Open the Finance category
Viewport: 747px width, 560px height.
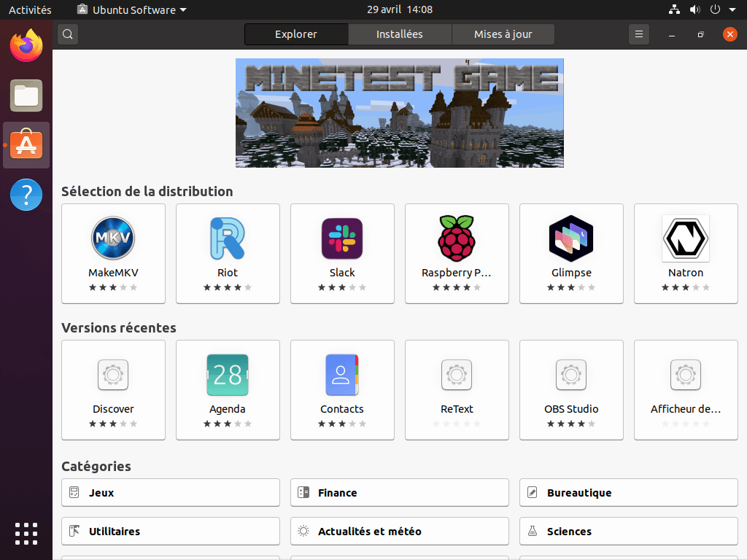(400, 492)
